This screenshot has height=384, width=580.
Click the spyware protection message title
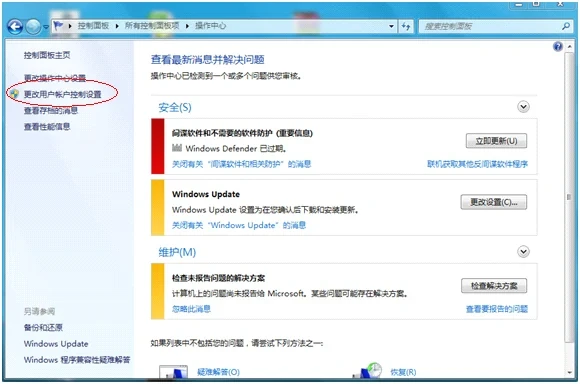242,133
